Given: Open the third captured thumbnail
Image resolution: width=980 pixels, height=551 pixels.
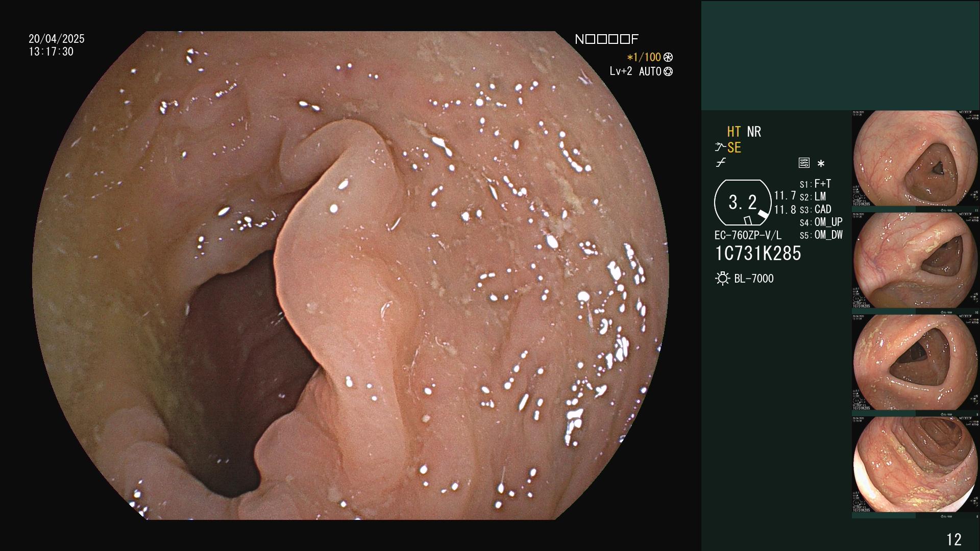Looking at the screenshot, I should [916, 362].
